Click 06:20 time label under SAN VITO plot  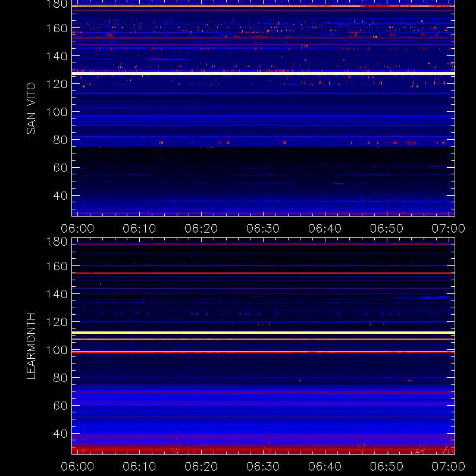(x=201, y=228)
